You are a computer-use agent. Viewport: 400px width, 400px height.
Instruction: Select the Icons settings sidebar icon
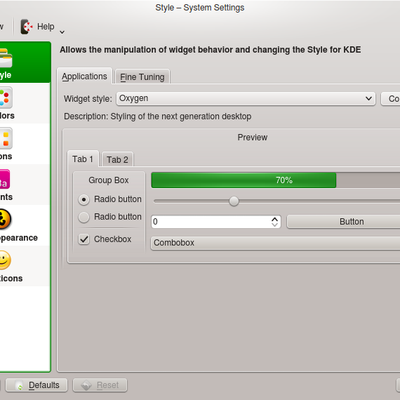pos(6,138)
